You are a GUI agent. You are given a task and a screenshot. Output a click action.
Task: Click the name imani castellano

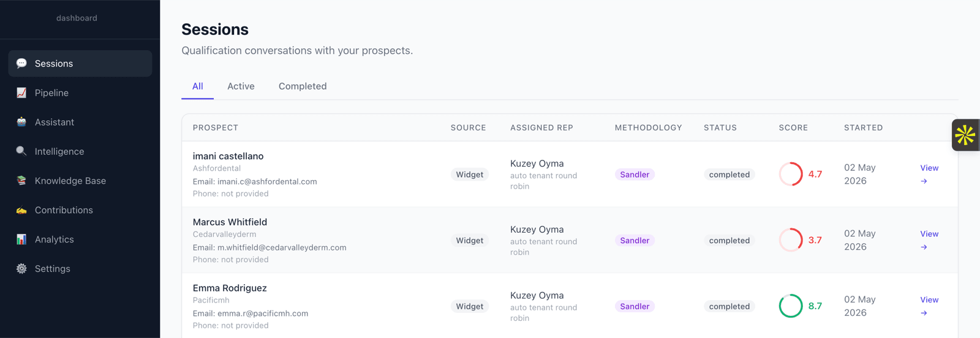click(228, 156)
